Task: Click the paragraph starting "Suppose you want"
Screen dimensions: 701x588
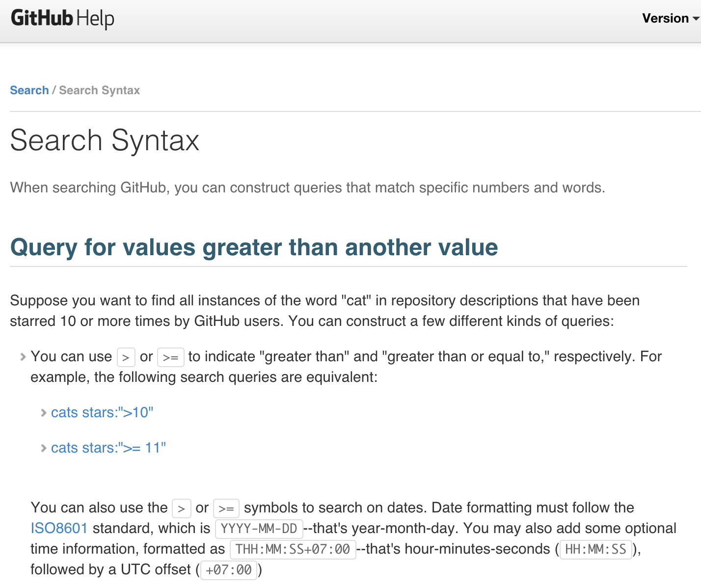Action: coord(324,311)
